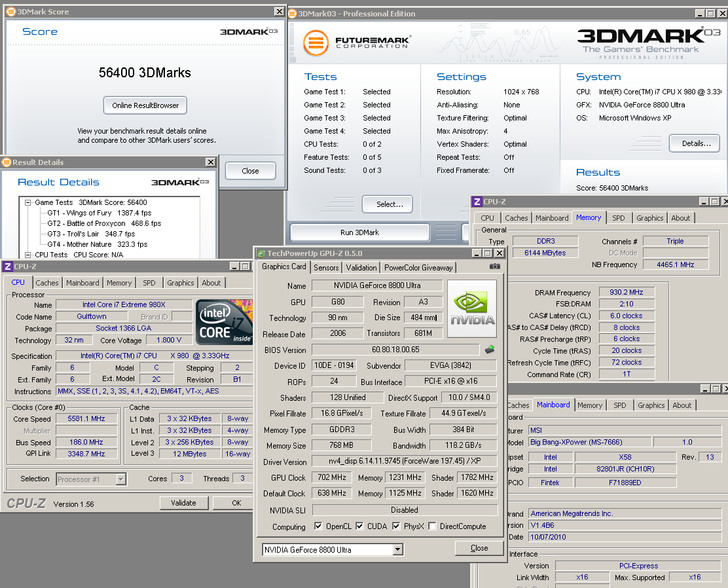
Task: Click the BIOS Version 60.80.18.00.65 field
Action: [395, 349]
